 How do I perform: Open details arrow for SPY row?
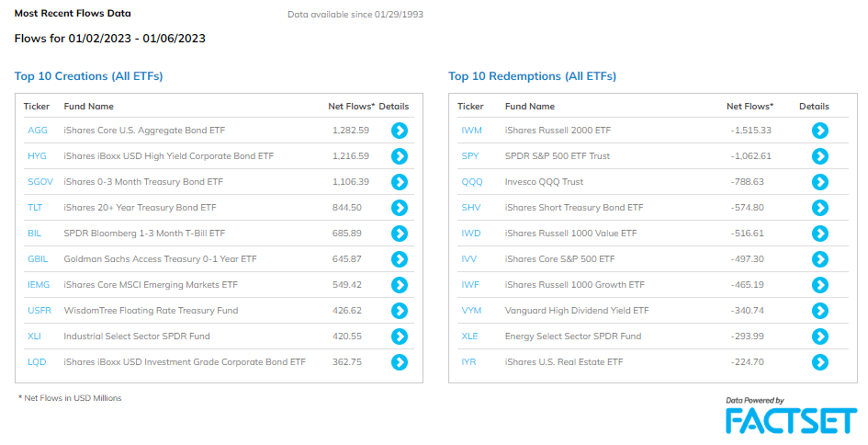820,156
